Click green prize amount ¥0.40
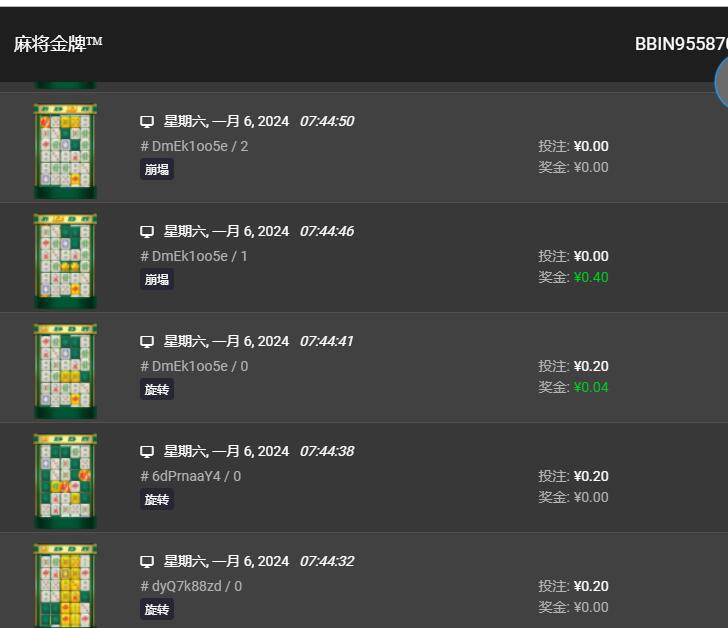The image size is (728, 628). pyautogui.click(x=591, y=278)
